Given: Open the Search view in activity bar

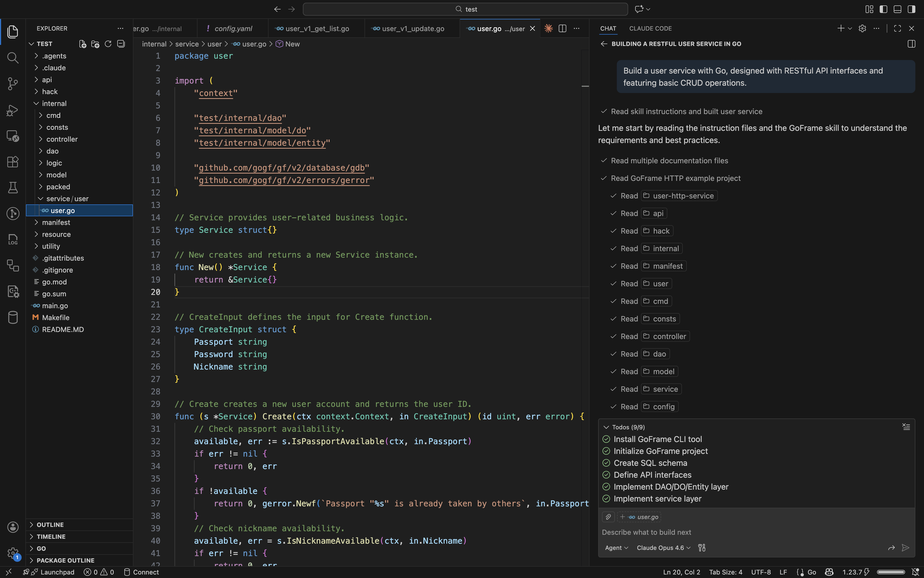Looking at the screenshot, I should pos(13,58).
